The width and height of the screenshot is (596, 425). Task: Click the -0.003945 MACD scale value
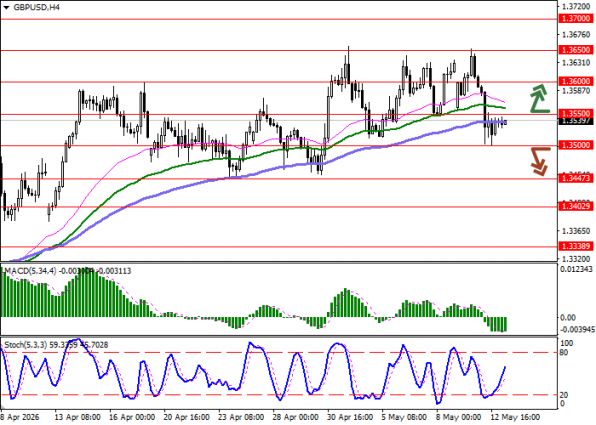coord(577,329)
